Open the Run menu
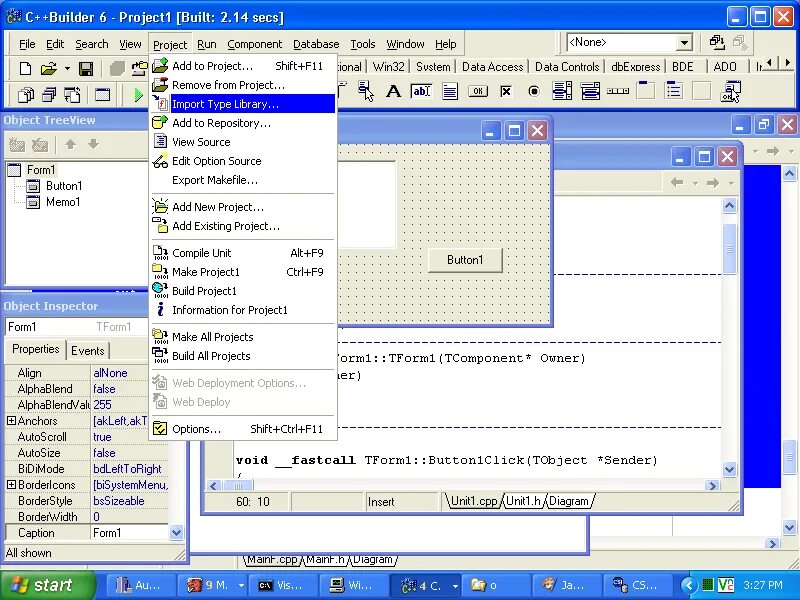Image resolution: width=800 pixels, height=600 pixels. tap(207, 44)
